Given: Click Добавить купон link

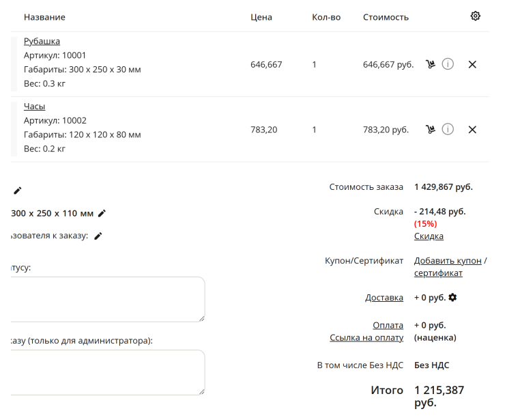Looking at the screenshot, I should click(448, 260).
